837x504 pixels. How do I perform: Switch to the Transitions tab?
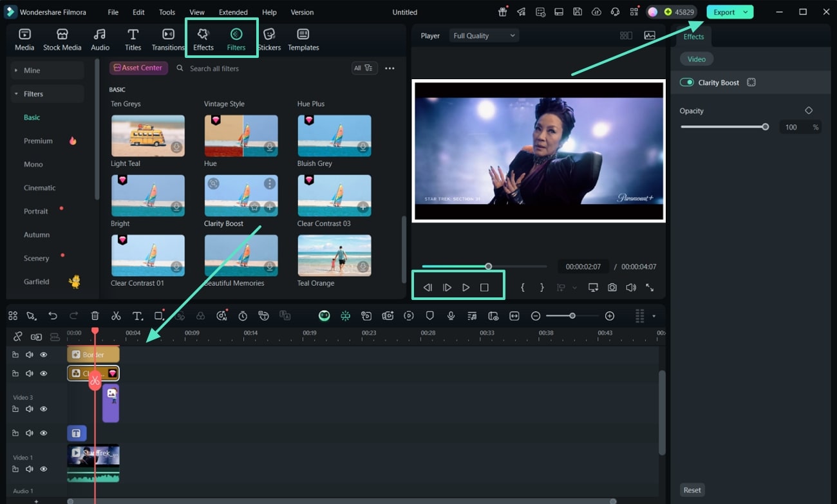coord(168,39)
